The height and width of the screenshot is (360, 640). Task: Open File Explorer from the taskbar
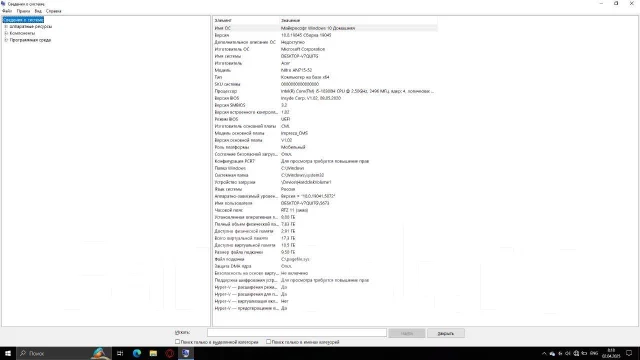pos(153,353)
